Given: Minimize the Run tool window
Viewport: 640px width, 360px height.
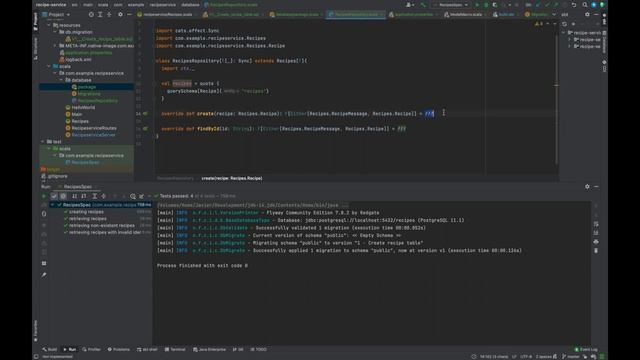Looking at the screenshot, I should (x=596, y=187).
